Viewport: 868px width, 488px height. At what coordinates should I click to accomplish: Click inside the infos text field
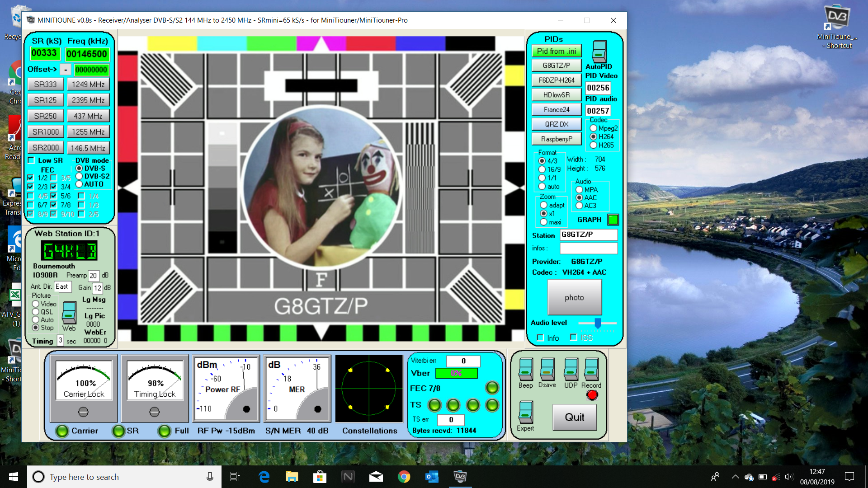coord(589,248)
